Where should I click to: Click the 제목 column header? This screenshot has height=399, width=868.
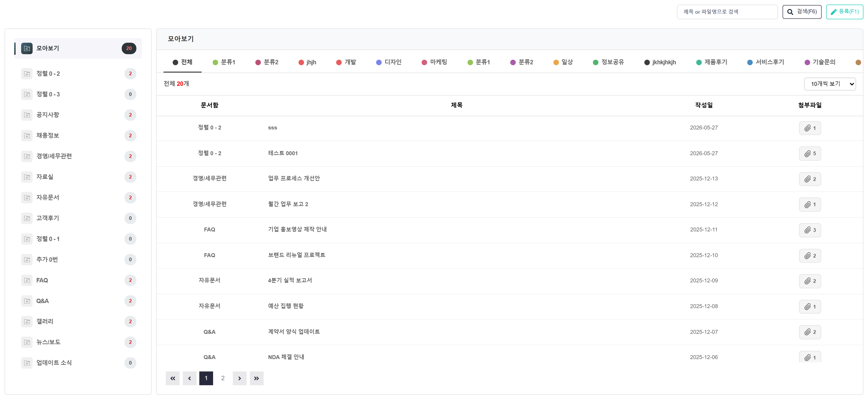(x=457, y=105)
